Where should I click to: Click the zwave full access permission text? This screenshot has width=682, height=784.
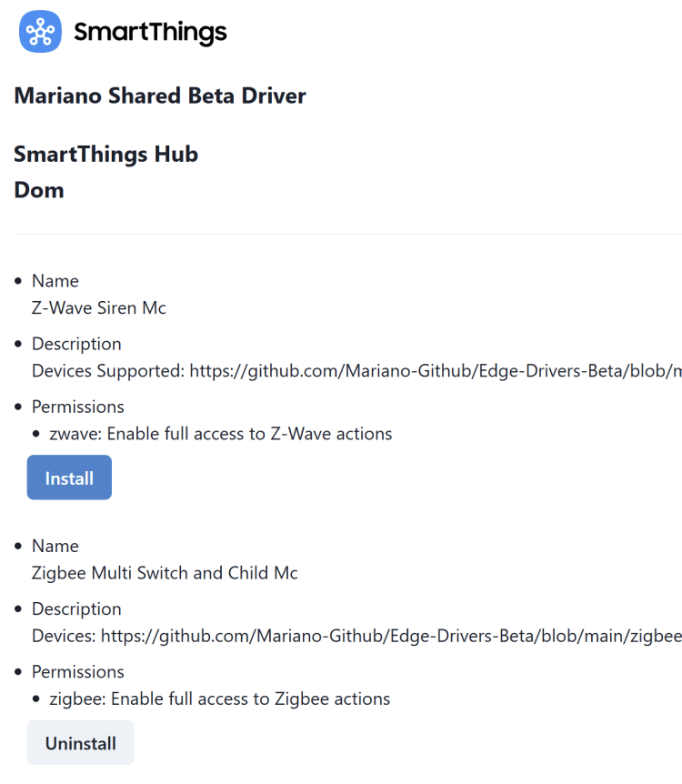[x=220, y=434]
